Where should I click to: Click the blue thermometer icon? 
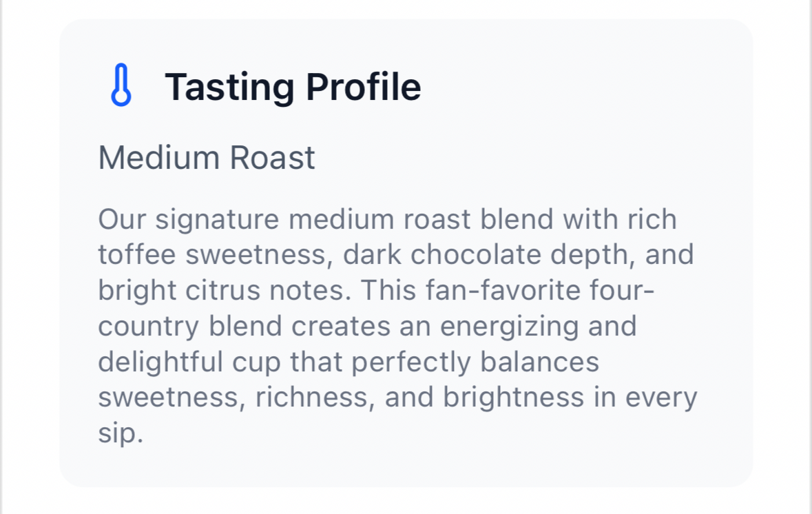[121, 85]
